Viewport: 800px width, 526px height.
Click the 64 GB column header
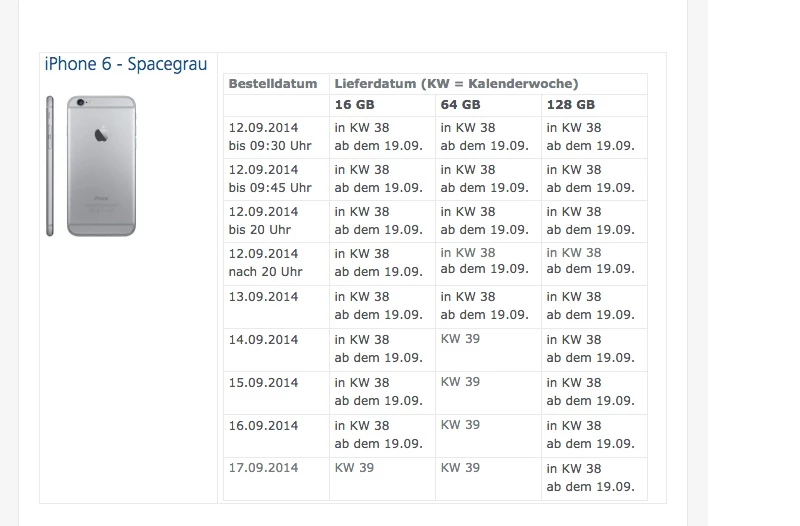coord(488,105)
